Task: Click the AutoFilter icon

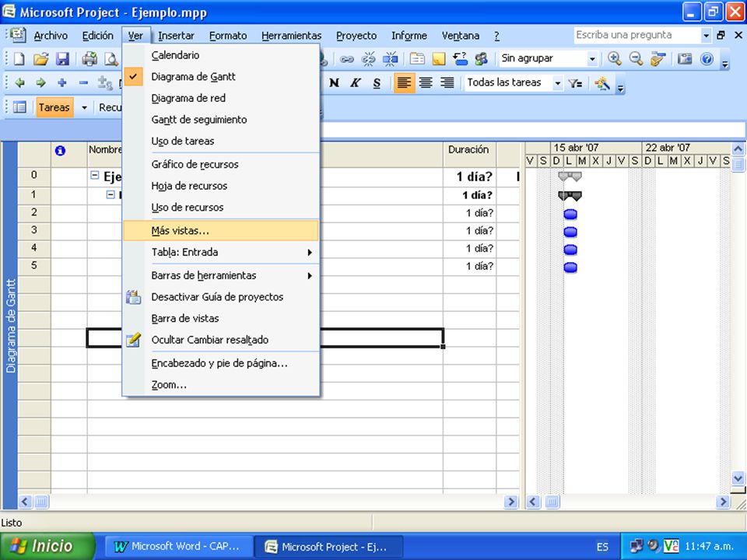Action: [576, 83]
